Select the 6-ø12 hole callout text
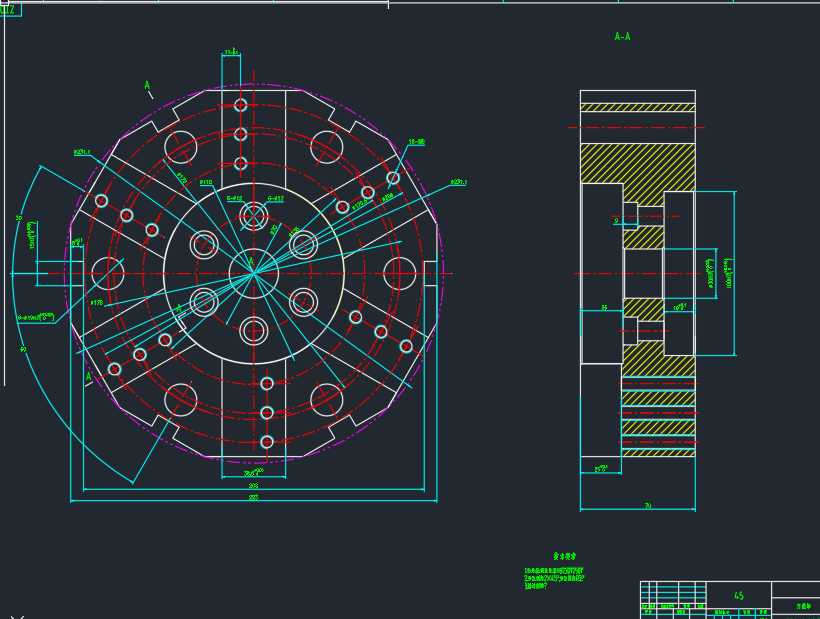Image resolution: width=820 pixels, height=619 pixels. click(x=235, y=199)
